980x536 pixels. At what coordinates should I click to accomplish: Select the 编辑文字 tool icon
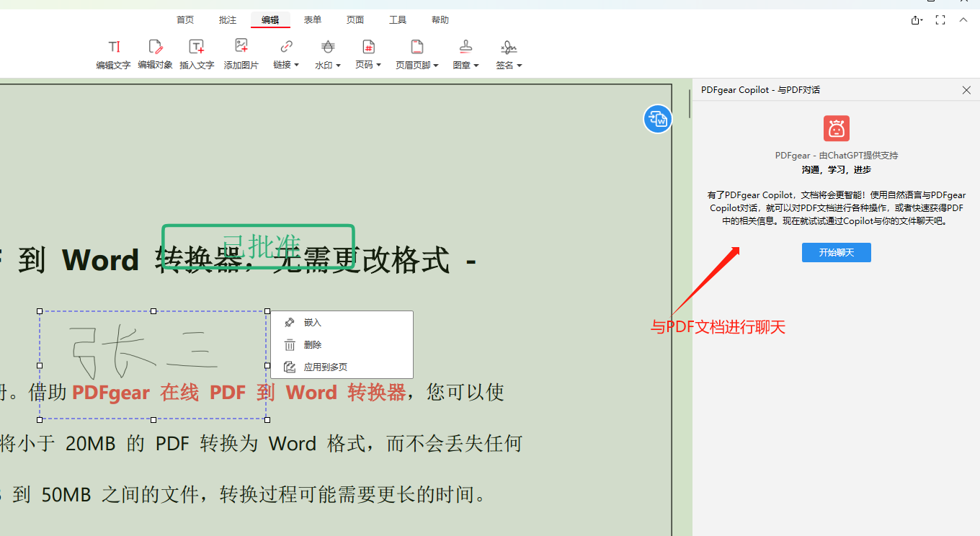[113, 48]
